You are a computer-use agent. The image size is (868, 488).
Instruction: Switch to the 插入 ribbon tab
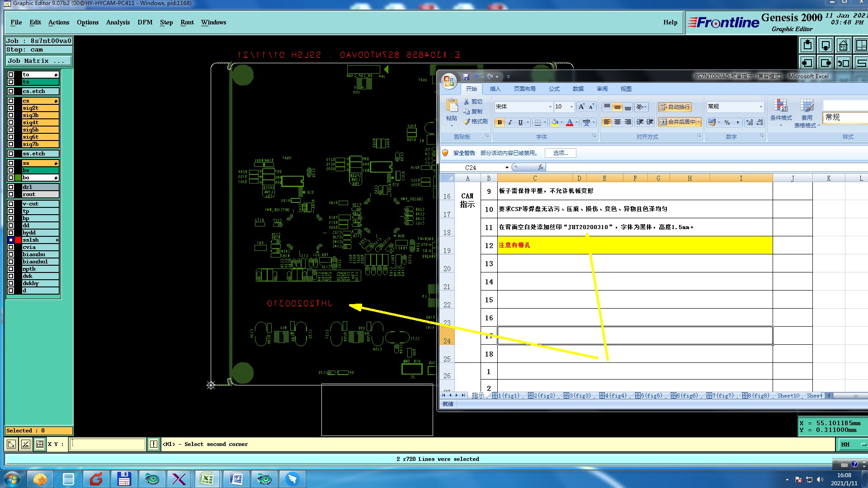pyautogui.click(x=495, y=89)
